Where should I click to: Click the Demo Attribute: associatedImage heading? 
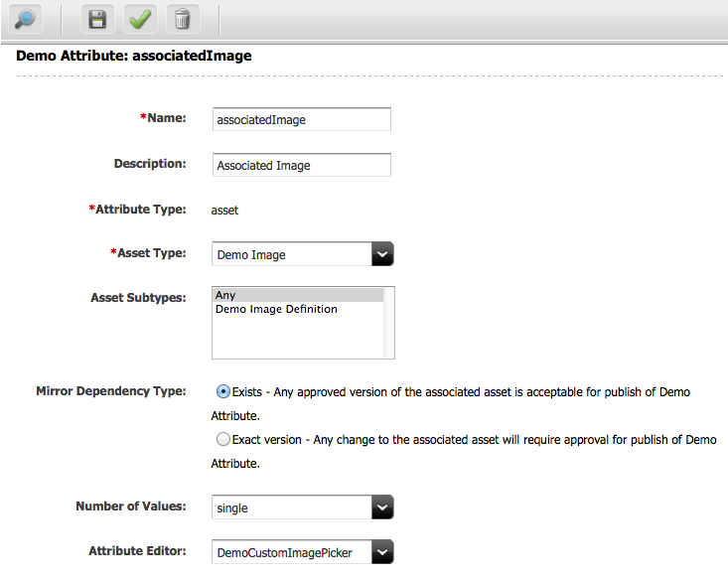pyautogui.click(x=134, y=56)
